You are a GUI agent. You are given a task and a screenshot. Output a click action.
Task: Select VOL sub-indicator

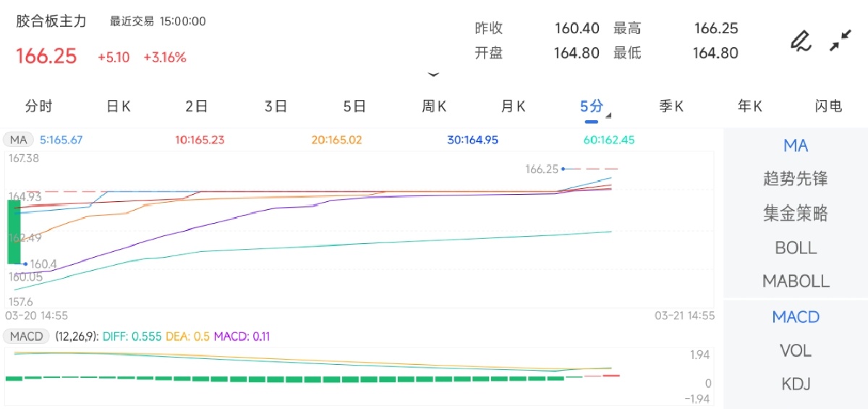point(796,350)
